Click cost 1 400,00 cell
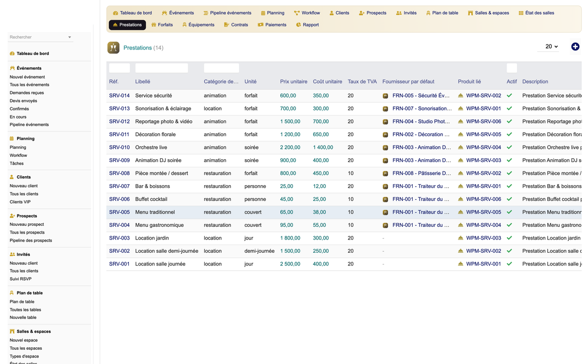This screenshot has height=364, width=588. (323, 147)
